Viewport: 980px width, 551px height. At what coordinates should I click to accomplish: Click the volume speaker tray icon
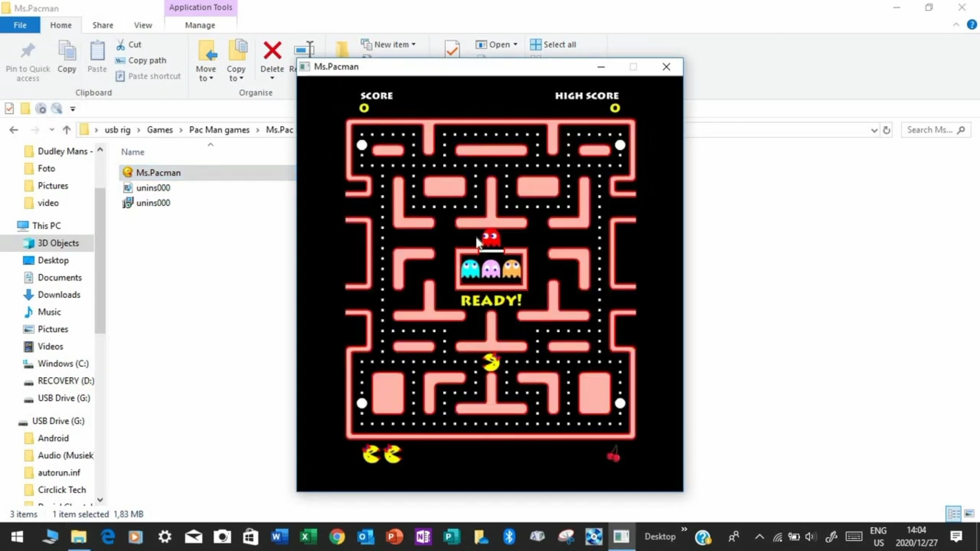point(811,537)
